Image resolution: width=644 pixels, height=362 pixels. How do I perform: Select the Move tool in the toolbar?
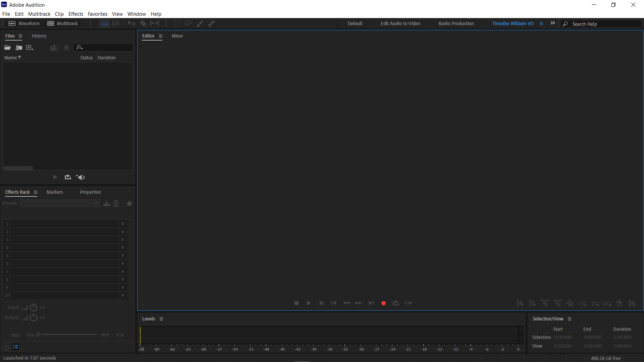point(131,23)
